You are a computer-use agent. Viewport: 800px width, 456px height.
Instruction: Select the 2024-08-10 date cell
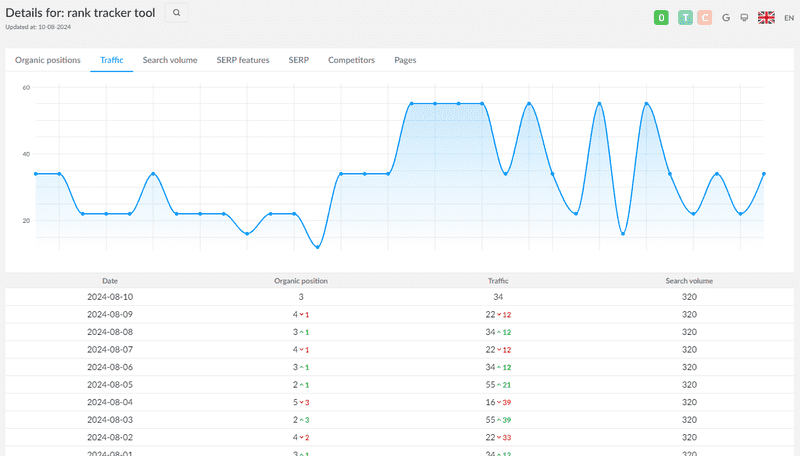(110, 297)
